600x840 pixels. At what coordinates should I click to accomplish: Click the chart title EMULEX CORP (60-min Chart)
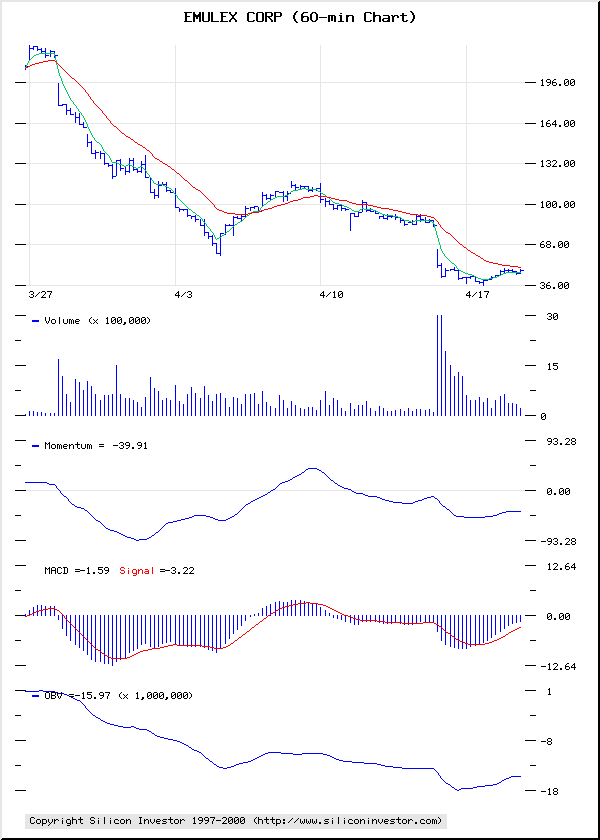tap(299, 18)
